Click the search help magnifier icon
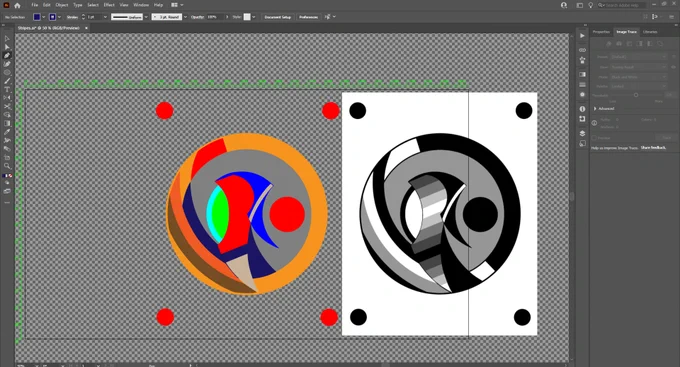Screen dimensions: 680x367 click(601, 5)
